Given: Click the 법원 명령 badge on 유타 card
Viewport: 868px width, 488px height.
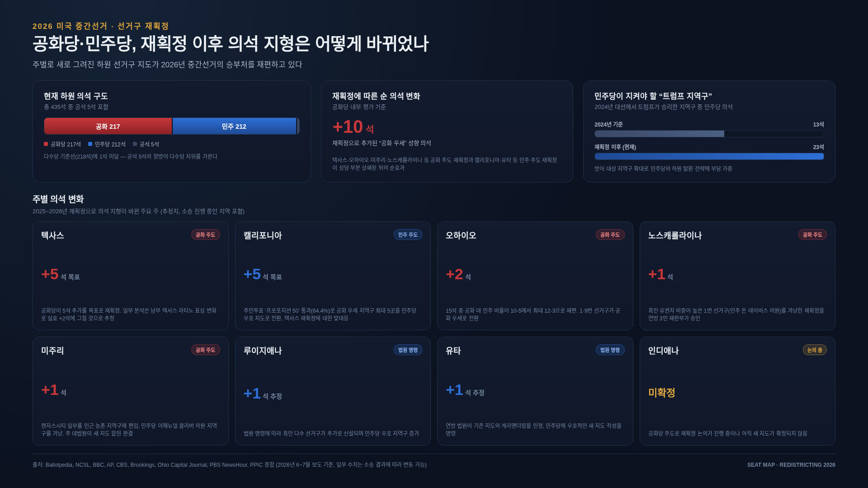Looking at the screenshot, I should pos(610,350).
